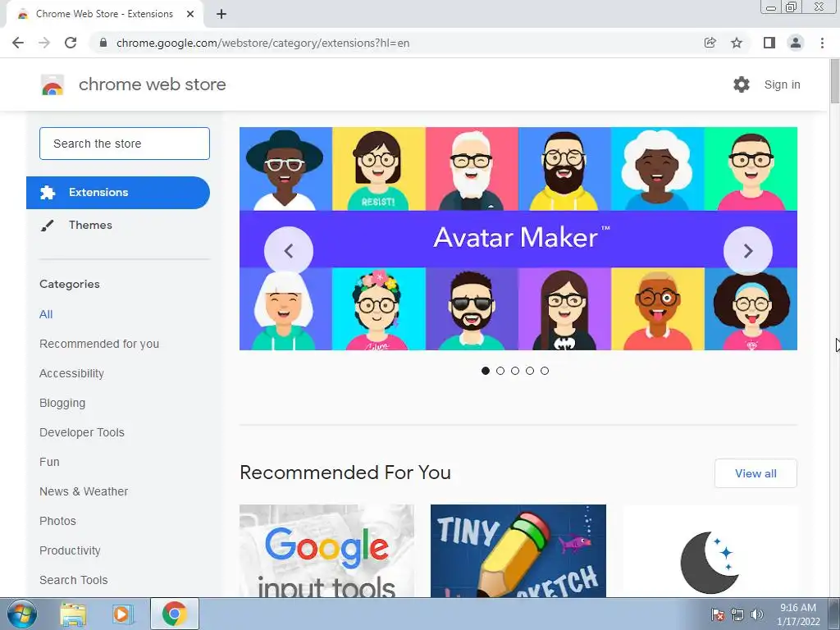The height and width of the screenshot is (630, 840).
Task: Click the browser forward arrow
Action: (44, 43)
